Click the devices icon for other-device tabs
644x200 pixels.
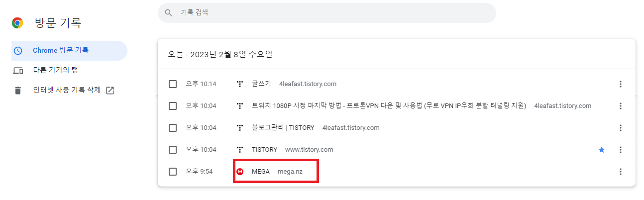click(18, 71)
